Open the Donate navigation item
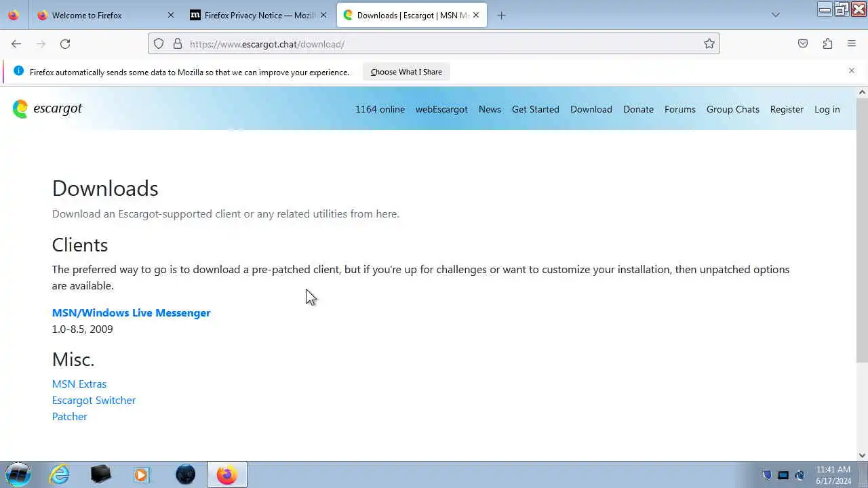The image size is (868, 488). 638,109
